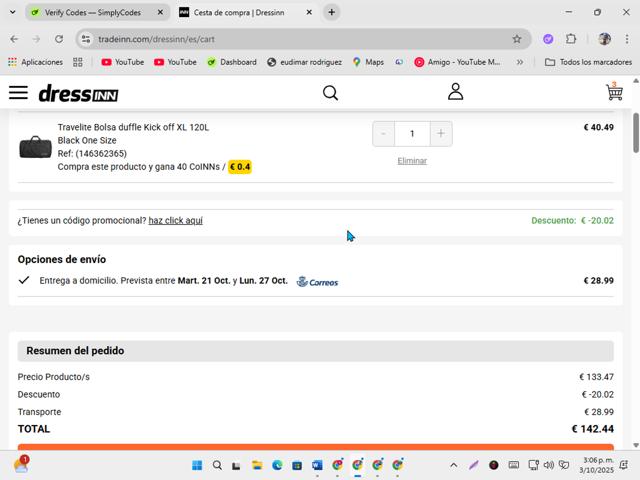
Task: Open File Explorer from the taskbar
Action: click(x=257, y=465)
